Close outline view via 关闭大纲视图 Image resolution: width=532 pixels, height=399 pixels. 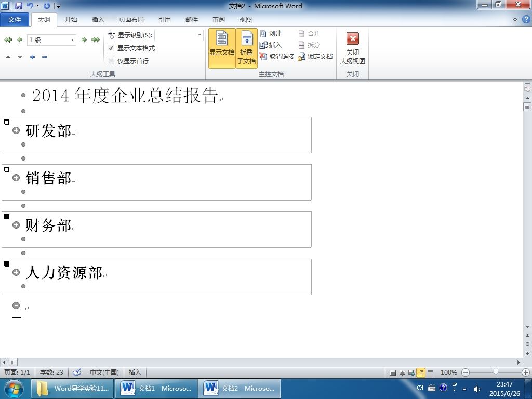(353, 48)
